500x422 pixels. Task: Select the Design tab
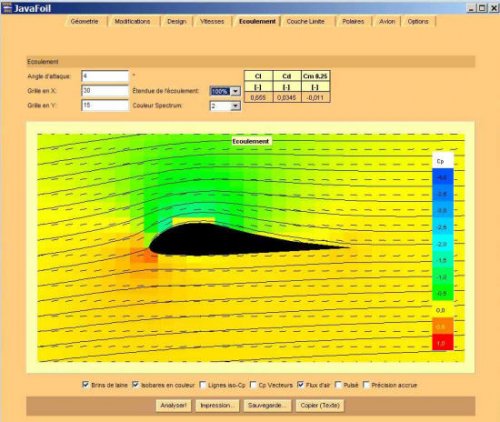(x=177, y=21)
